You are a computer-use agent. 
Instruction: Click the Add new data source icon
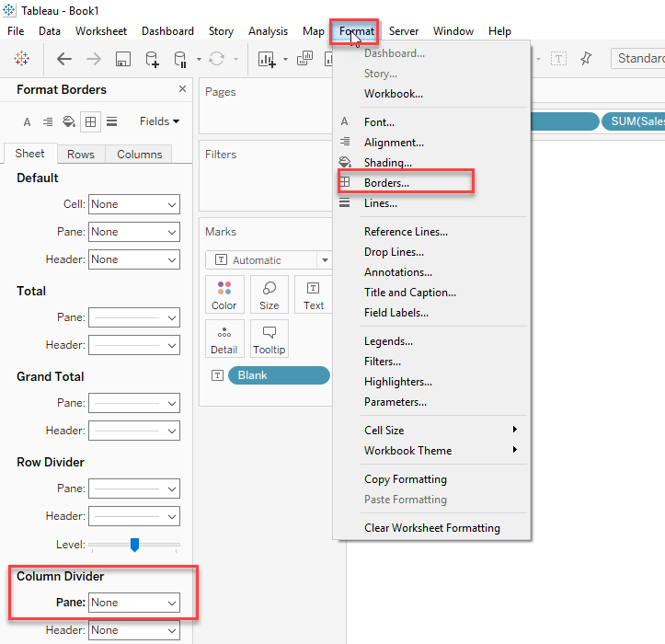[152, 59]
